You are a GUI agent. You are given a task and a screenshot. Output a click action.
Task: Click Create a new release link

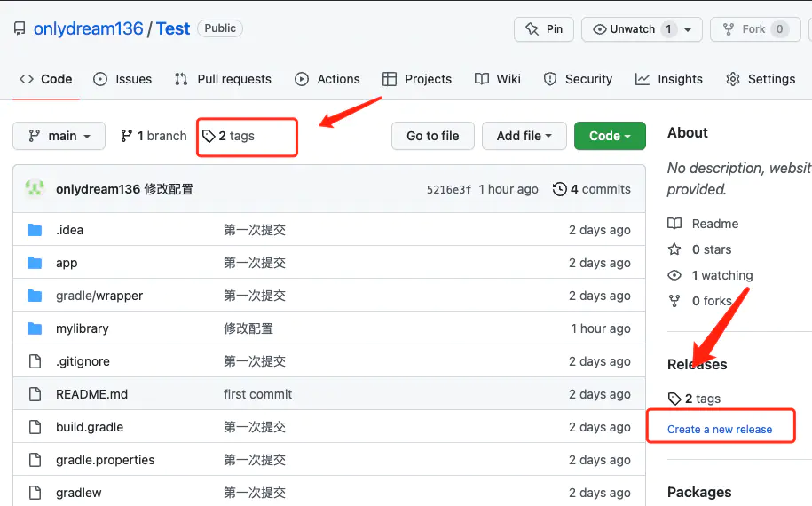[x=720, y=430]
